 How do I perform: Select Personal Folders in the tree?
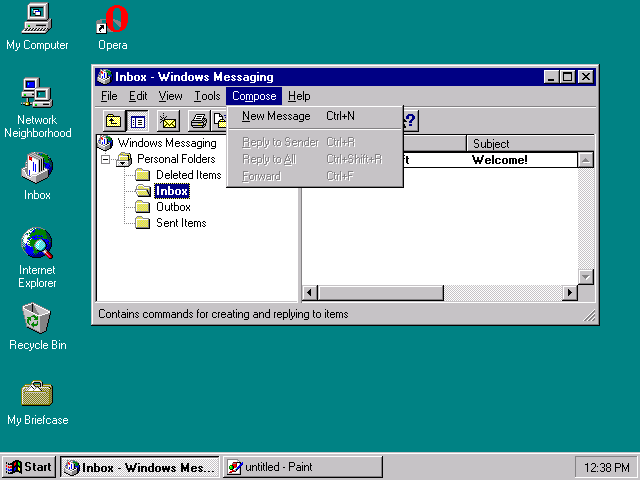(176, 159)
